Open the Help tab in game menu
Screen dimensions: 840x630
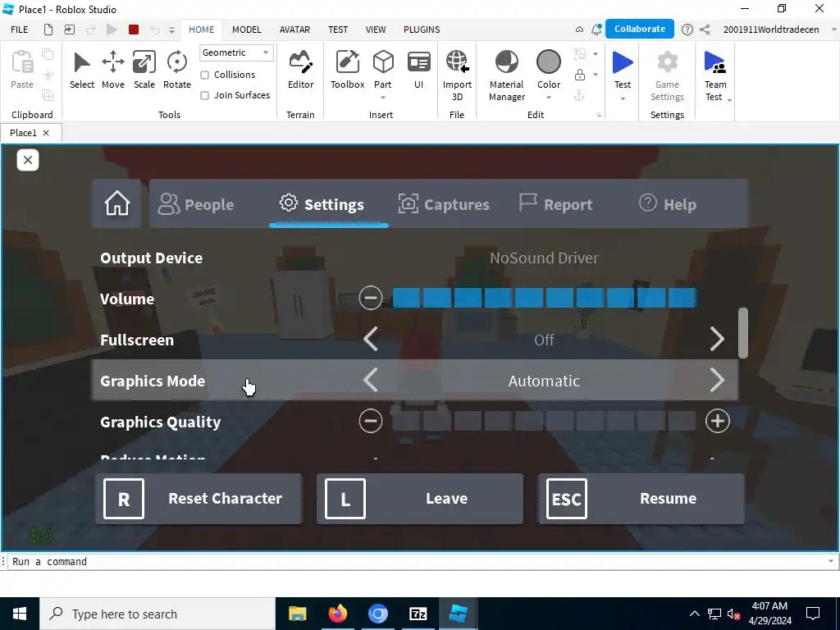[x=668, y=203]
